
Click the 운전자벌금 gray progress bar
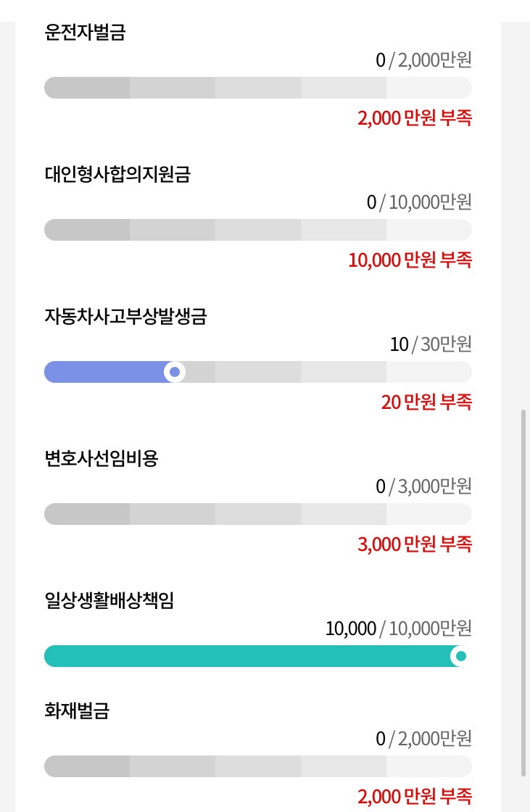click(x=258, y=88)
